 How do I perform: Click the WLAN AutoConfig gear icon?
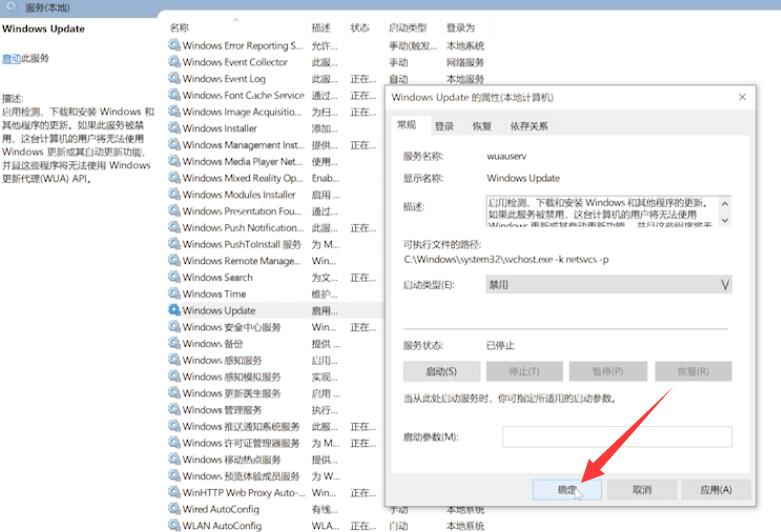[174, 525]
